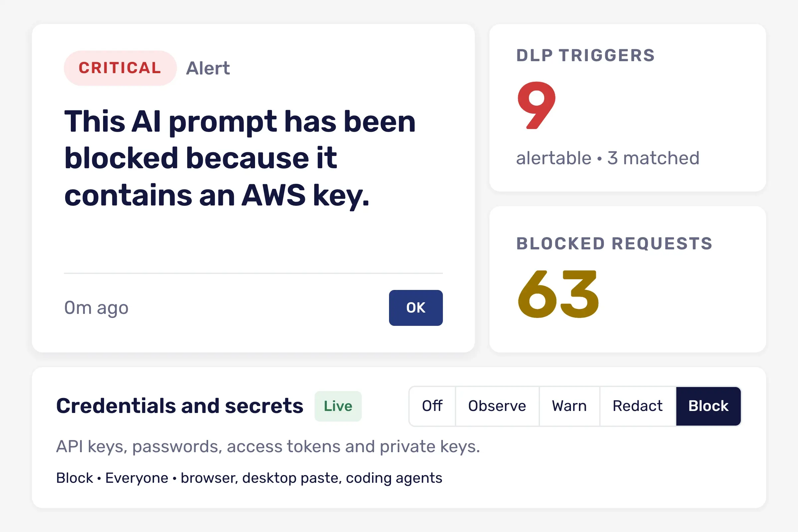Click the alertable 3 matched text
Image resolution: width=798 pixels, height=532 pixels.
pos(608,158)
